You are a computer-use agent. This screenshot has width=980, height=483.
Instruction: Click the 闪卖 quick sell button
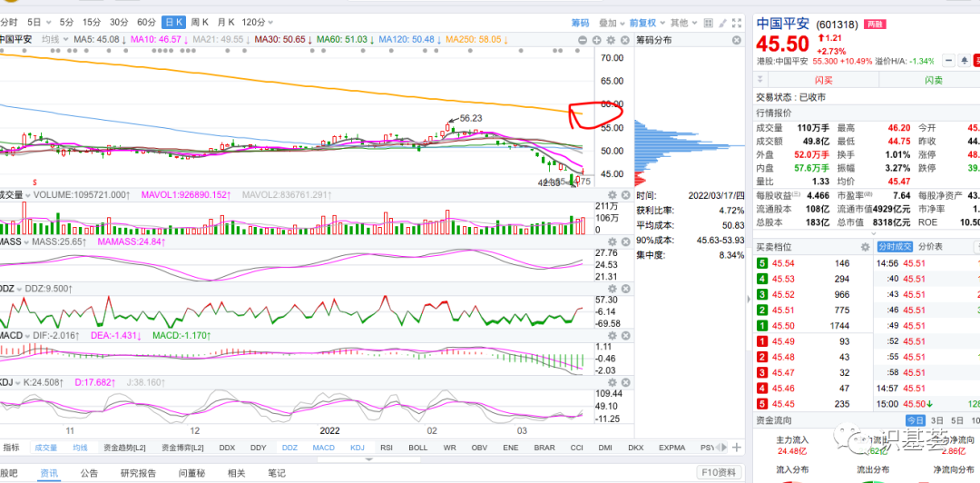pos(933,80)
